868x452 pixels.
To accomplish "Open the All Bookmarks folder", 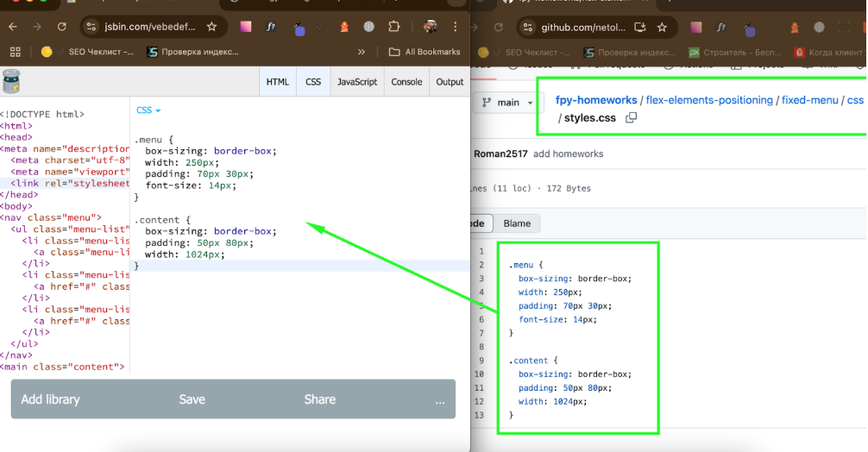I will [425, 52].
